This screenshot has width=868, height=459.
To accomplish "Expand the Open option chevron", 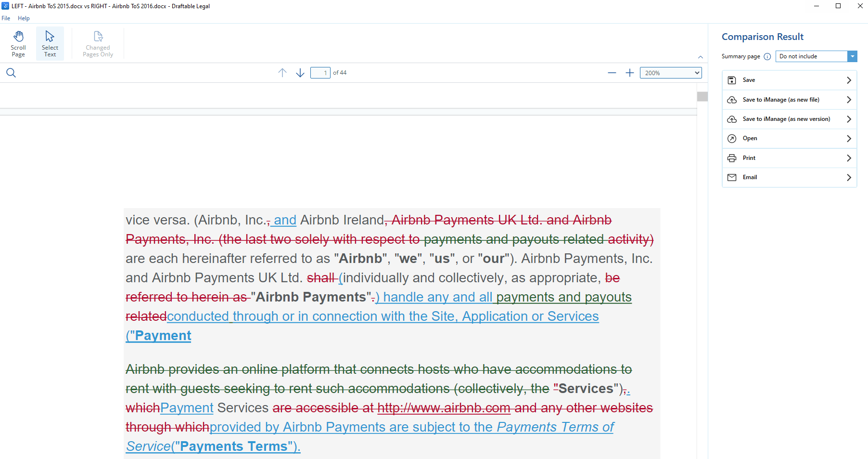I will 849,138.
